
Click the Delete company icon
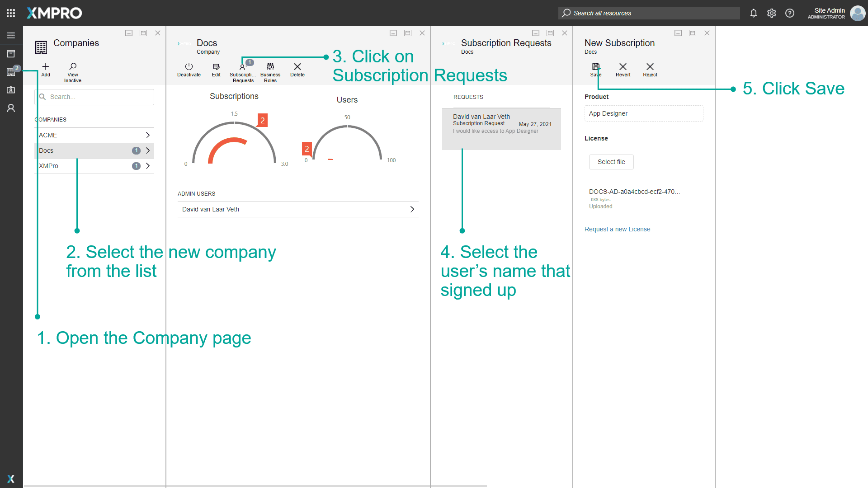tap(297, 67)
